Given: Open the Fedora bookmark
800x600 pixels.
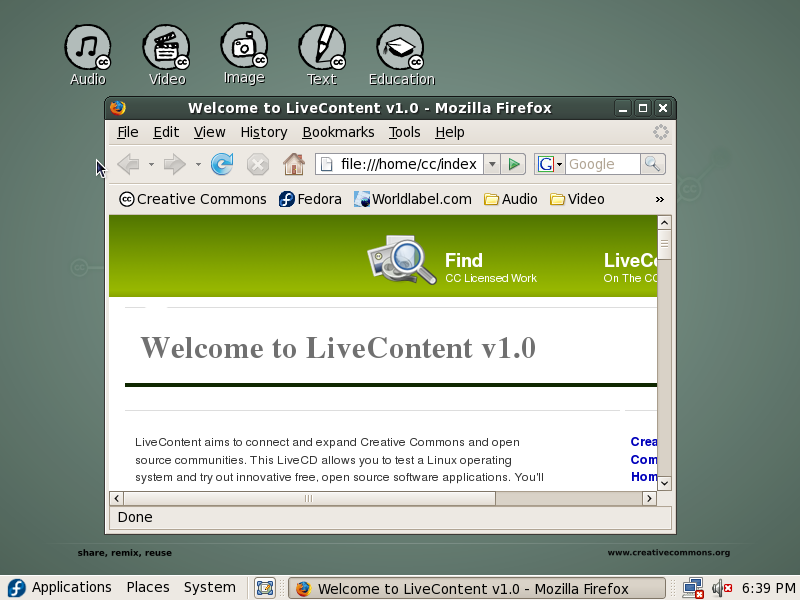Looking at the screenshot, I should click(310, 199).
